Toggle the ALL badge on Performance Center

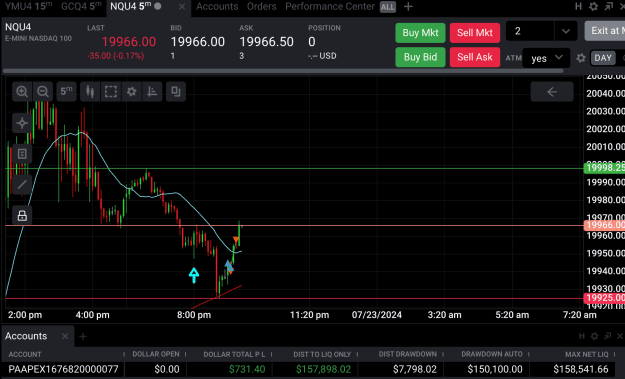tap(387, 7)
